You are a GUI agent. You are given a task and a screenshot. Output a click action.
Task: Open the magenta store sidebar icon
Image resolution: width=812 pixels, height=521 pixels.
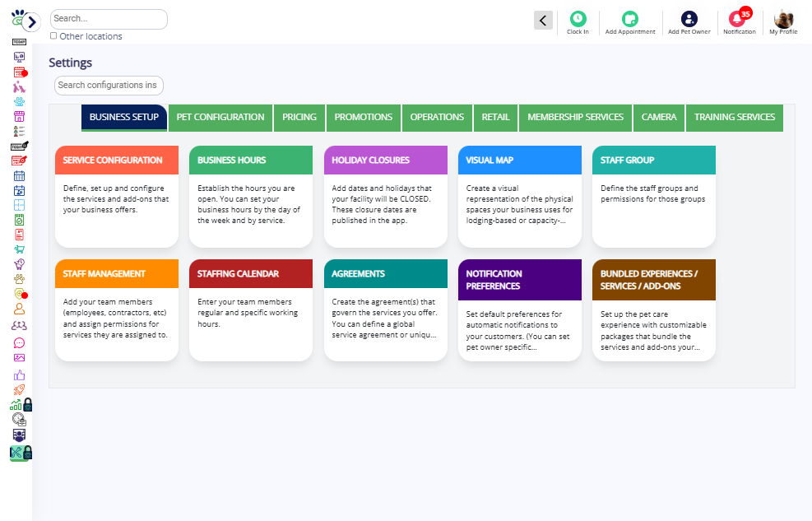tap(19, 117)
